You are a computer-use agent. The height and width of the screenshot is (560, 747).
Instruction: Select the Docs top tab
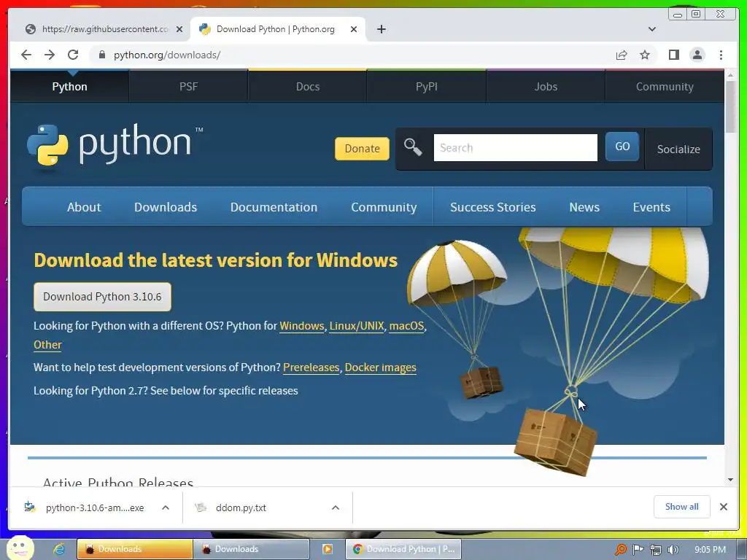point(307,87)
